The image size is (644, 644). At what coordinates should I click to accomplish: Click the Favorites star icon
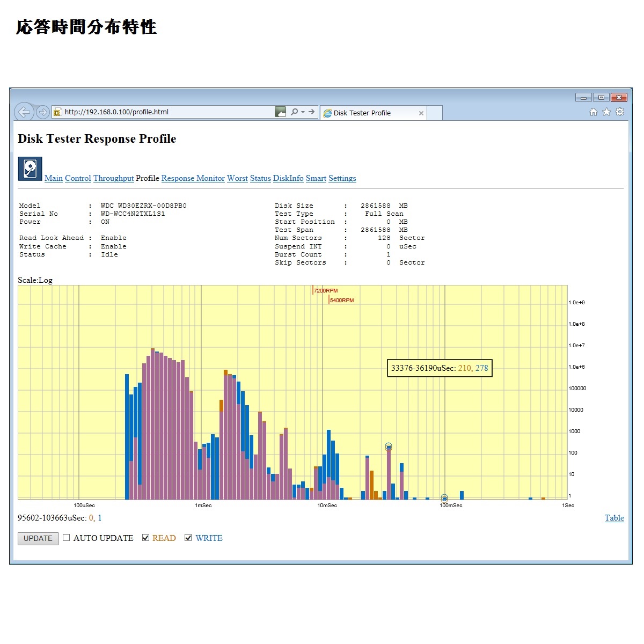point(606,112)
